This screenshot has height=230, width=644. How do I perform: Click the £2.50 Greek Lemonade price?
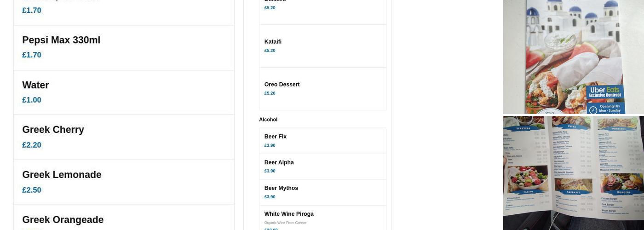coord(32,190)
